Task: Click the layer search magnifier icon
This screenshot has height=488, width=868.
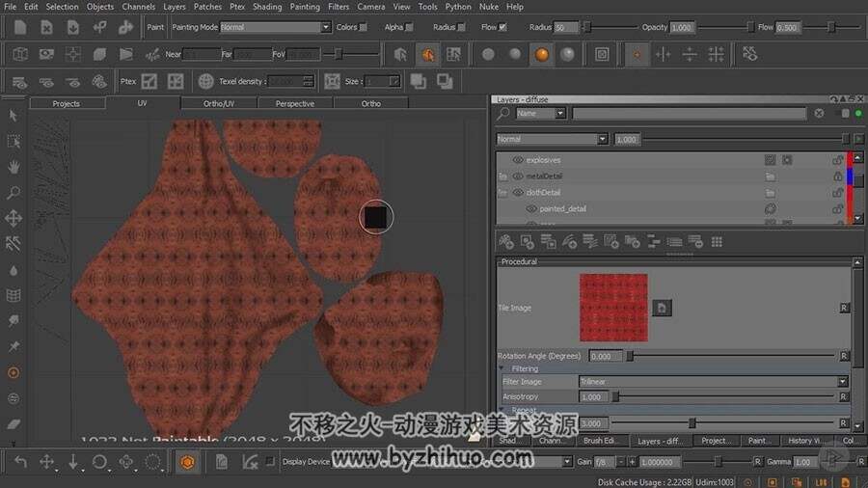Action: (x=503, y=114)
